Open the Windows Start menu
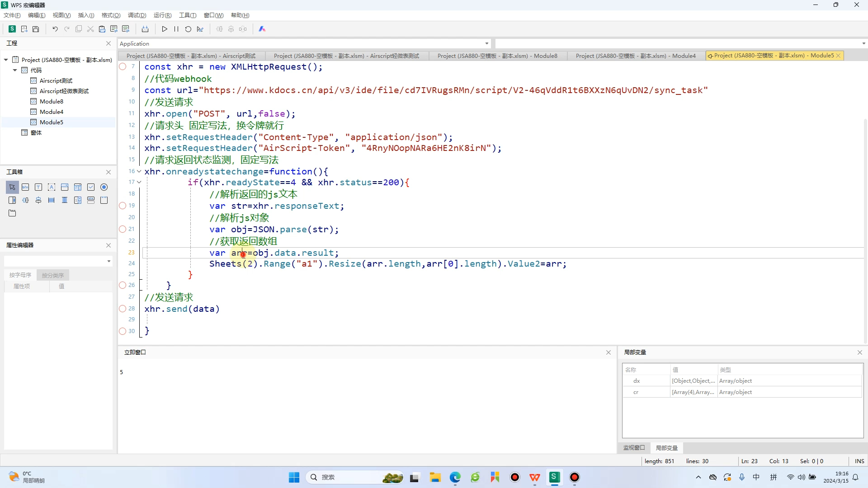The image size is (868, 488). [294, 477]
